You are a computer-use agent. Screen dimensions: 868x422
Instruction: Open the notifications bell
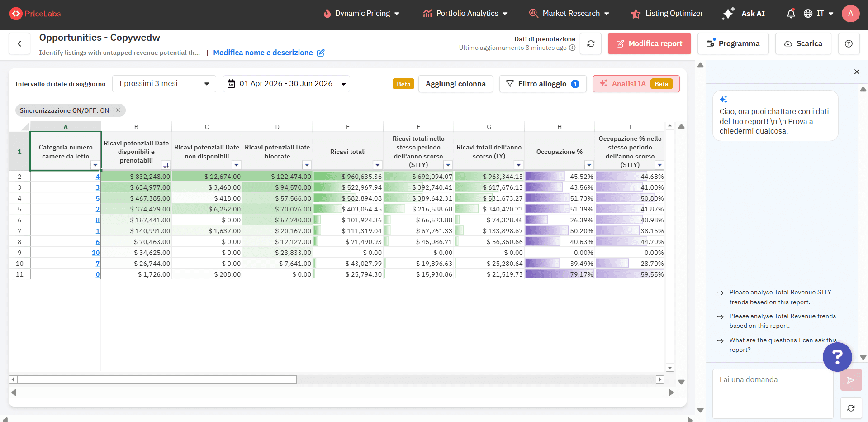(791, 14)
